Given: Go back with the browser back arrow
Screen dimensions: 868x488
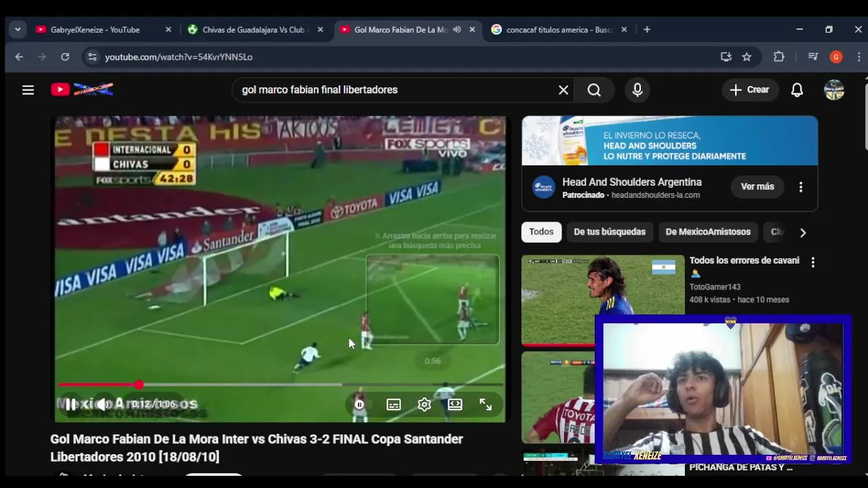Looking at the screenshot, I should (19, 57).
